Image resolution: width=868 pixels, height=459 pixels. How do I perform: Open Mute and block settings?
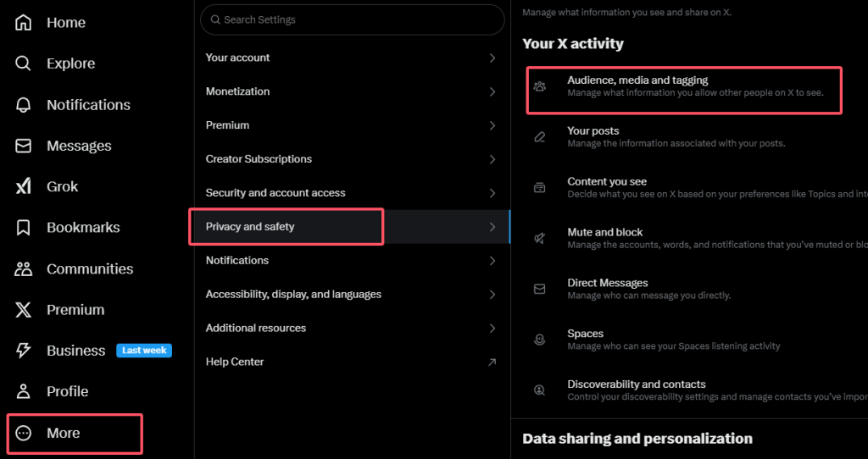[x=689, y=238]
